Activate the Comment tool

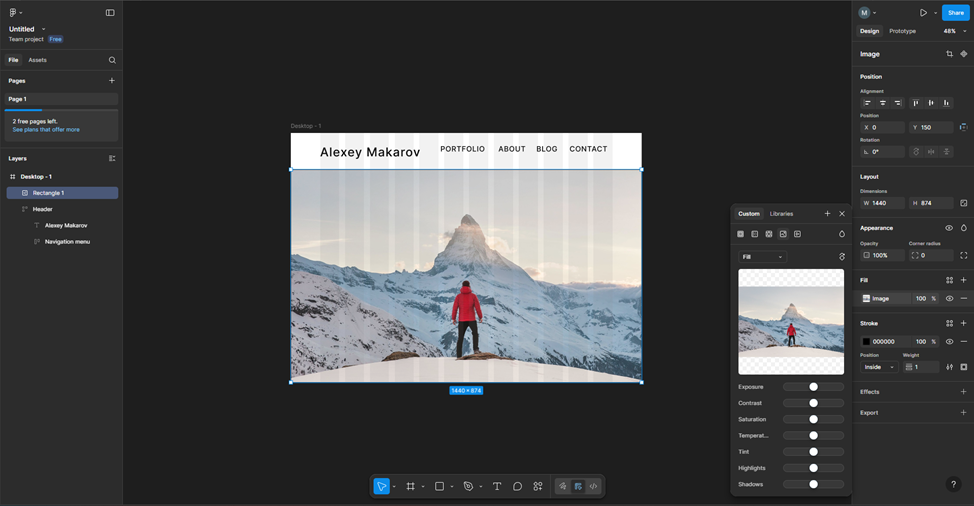coord(517,486)
